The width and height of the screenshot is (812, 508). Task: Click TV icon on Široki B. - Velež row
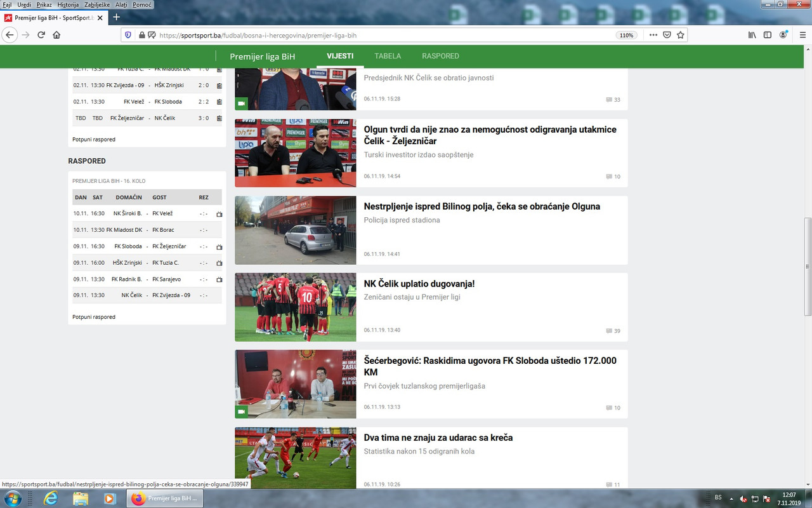coord(219,214)
